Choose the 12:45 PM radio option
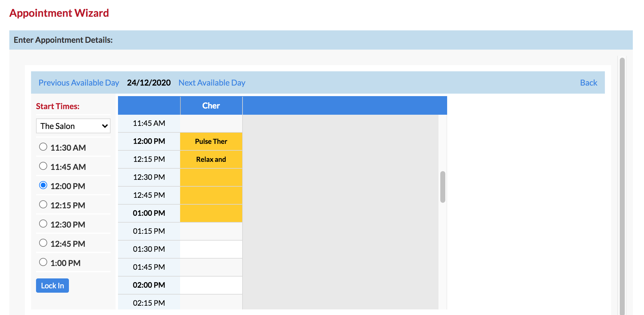Viewport: 644px width, 315px height. [43, 243]
